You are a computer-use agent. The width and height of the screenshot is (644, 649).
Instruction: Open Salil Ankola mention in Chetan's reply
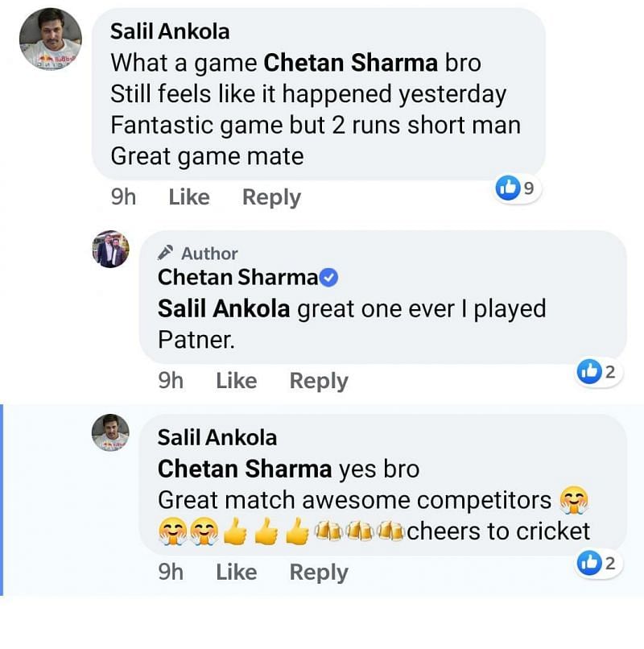click(224, 308)
